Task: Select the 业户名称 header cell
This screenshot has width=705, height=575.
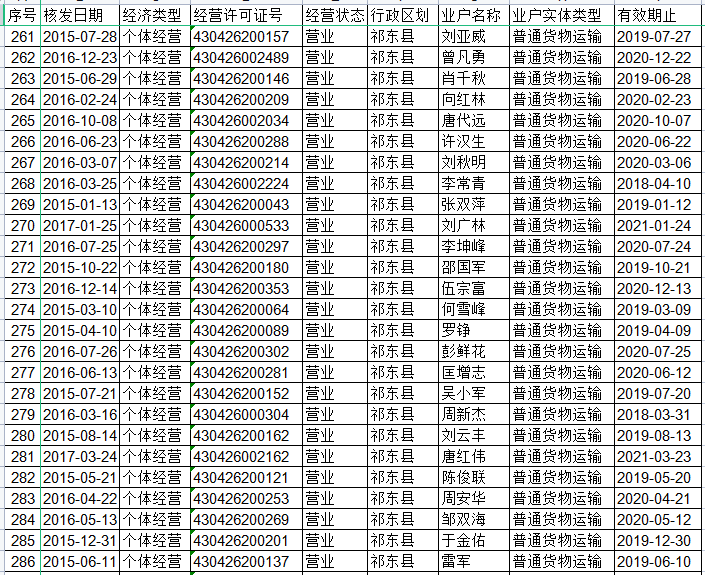Action: coord(472,15)
